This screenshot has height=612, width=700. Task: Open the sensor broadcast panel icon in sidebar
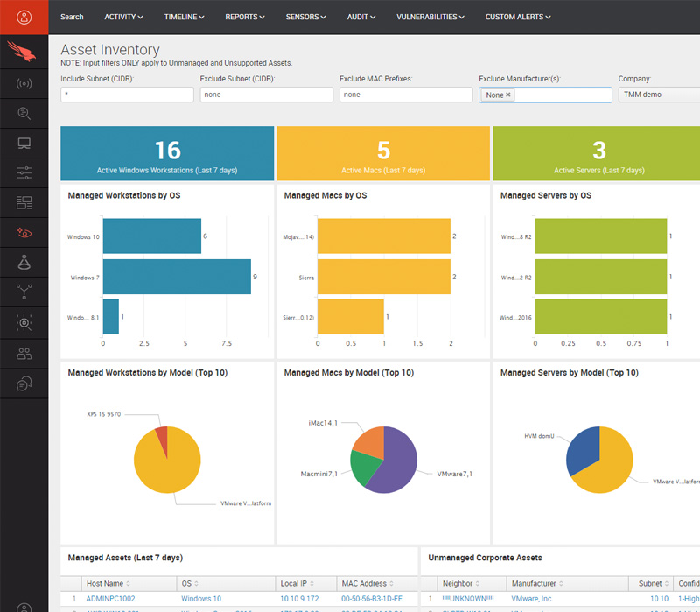[24, 84]
